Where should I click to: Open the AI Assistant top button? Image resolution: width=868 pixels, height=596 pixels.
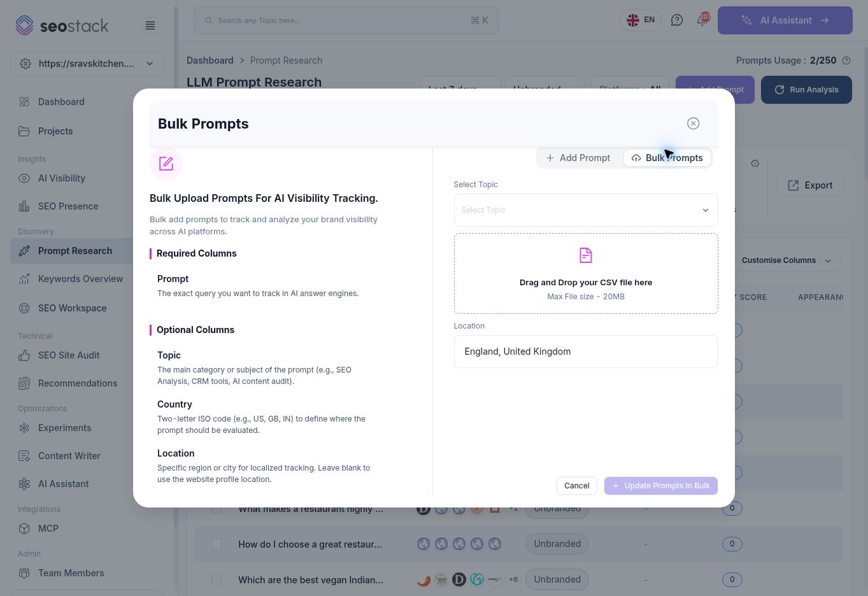click(785, 20)
